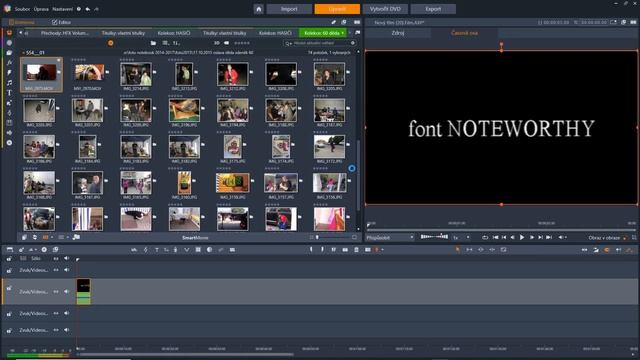Open the Přechody: HFX Volum... library tab
This screenshot has width=640, height=360.
[x=64, y=33]
